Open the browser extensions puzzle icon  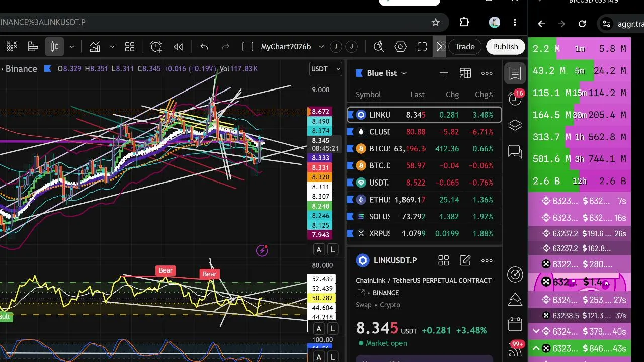464,22
